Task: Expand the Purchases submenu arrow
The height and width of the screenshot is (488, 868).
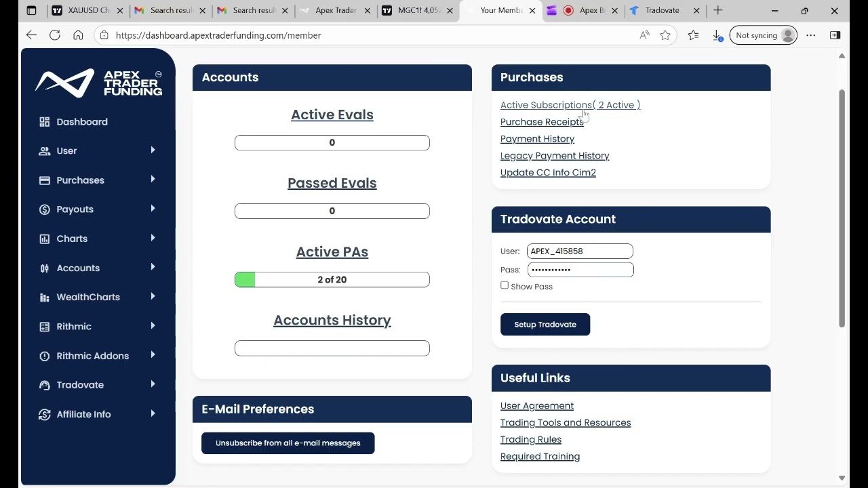Action: 153,180
